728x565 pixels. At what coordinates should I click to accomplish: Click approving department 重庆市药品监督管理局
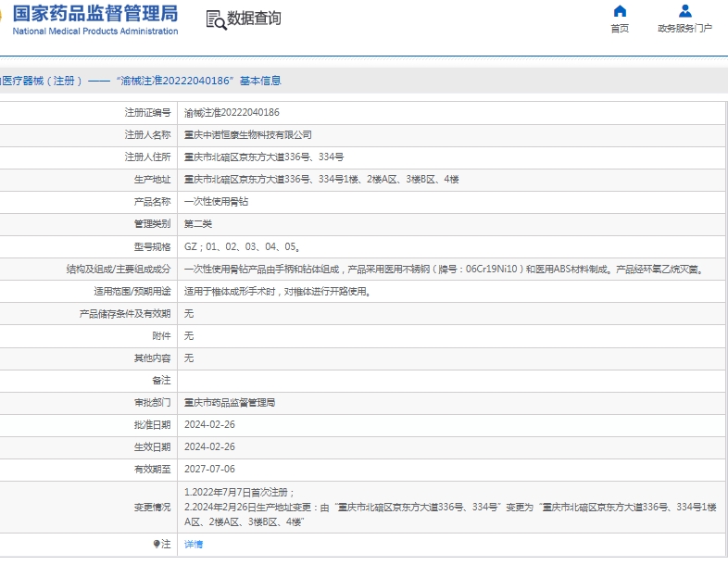click(x=230, y=403)
